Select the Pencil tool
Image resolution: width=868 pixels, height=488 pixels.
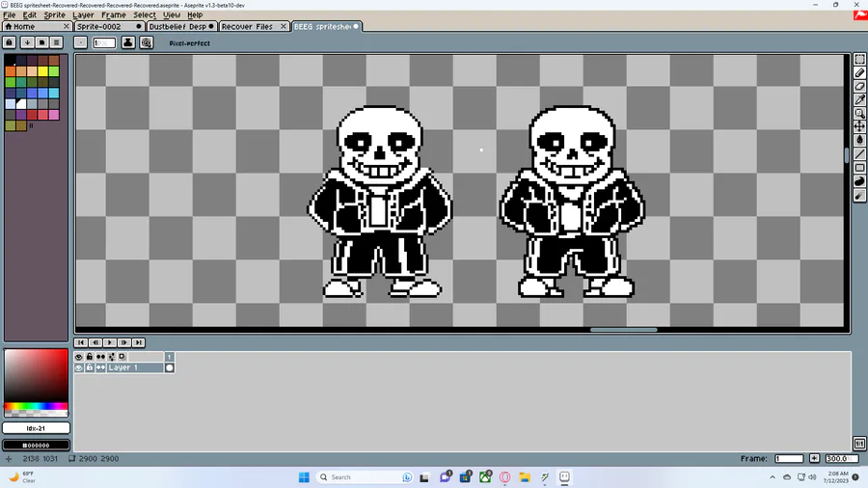859,73
